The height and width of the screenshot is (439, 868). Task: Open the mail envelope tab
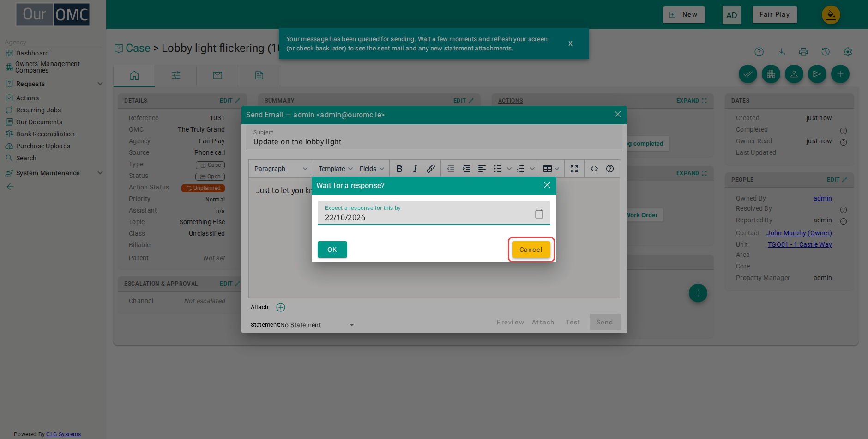[x=217, y=75]
